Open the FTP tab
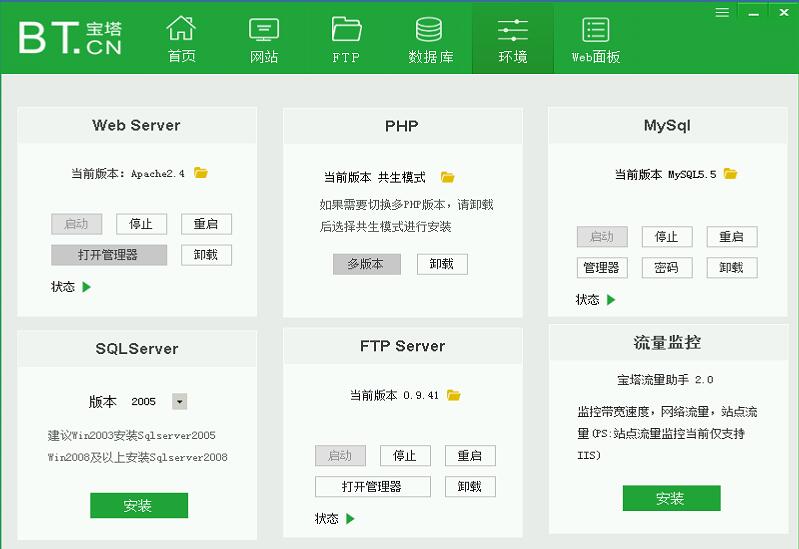799x549 pixels. (346, 39)
